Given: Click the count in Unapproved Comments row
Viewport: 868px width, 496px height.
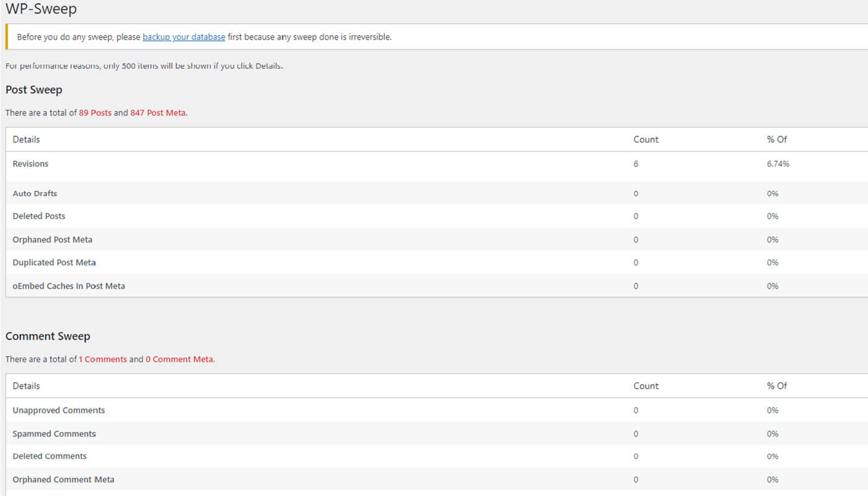Looking at the screenshot, I should coord(635,410).
